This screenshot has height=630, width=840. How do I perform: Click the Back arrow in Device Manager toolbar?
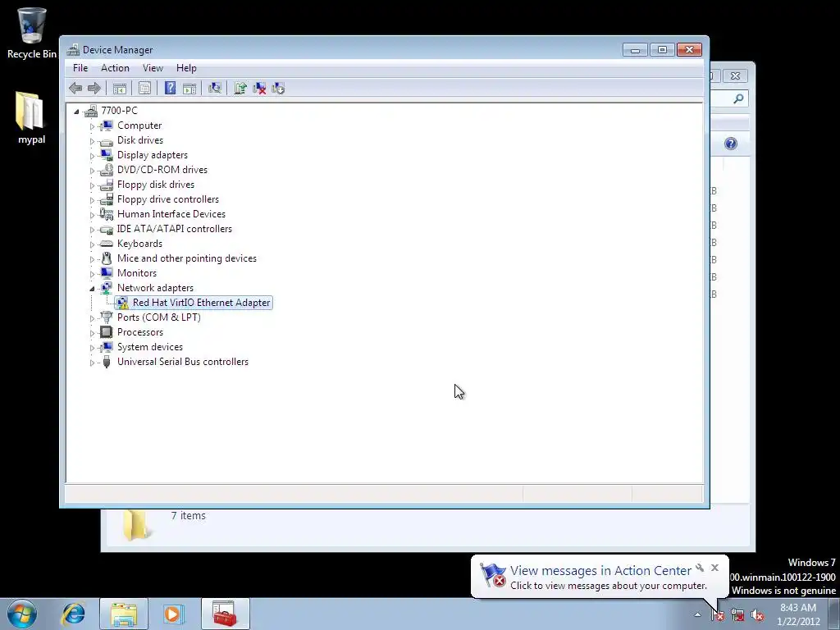click(75, 89)
